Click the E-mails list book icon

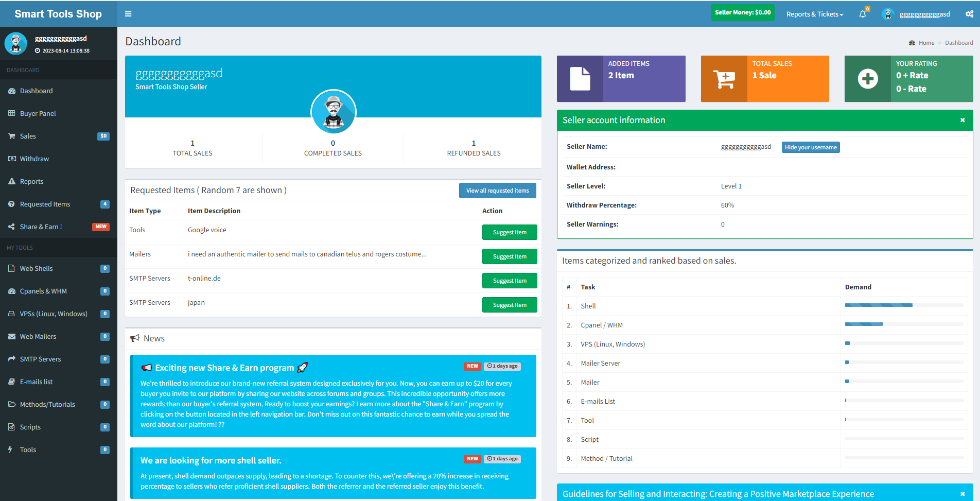[x=12, y=382]
